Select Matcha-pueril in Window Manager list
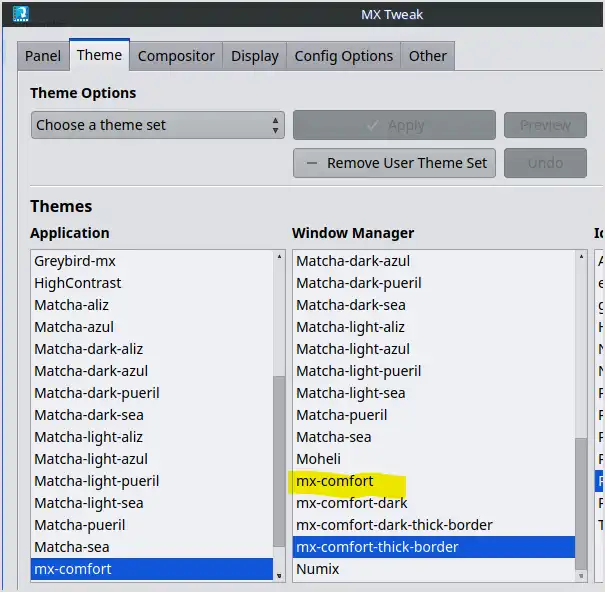 click(434, 415)
